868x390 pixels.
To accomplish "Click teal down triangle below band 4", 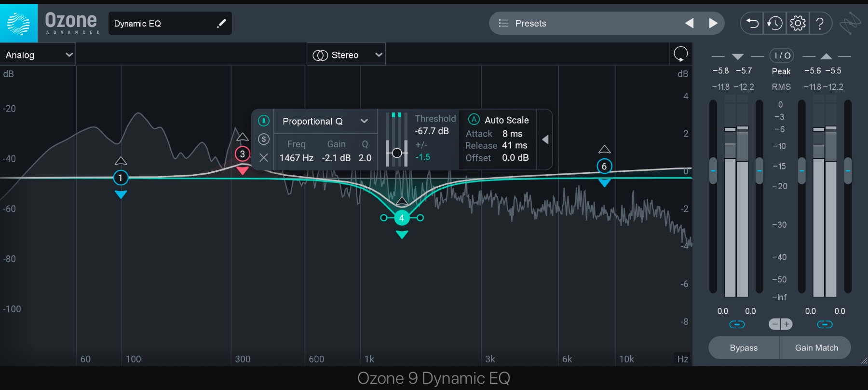I will click(402, 235).
